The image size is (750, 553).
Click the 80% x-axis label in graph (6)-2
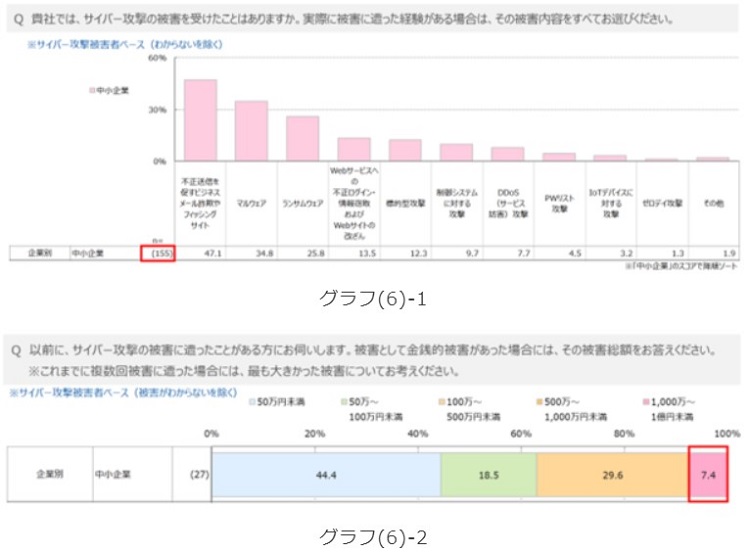point(624,434)
